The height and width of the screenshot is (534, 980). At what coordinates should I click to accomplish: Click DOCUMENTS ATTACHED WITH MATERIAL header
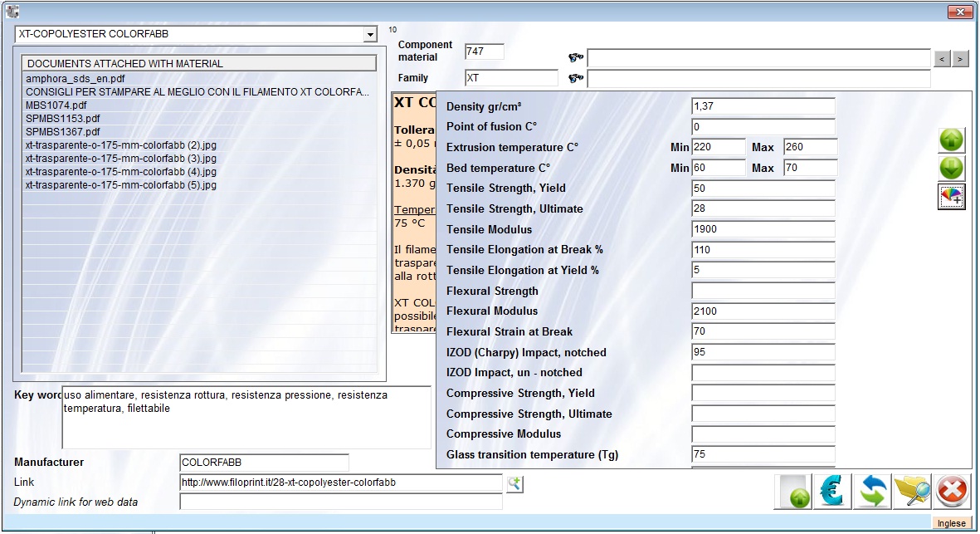pyautogui.click(x=199, y=63)
